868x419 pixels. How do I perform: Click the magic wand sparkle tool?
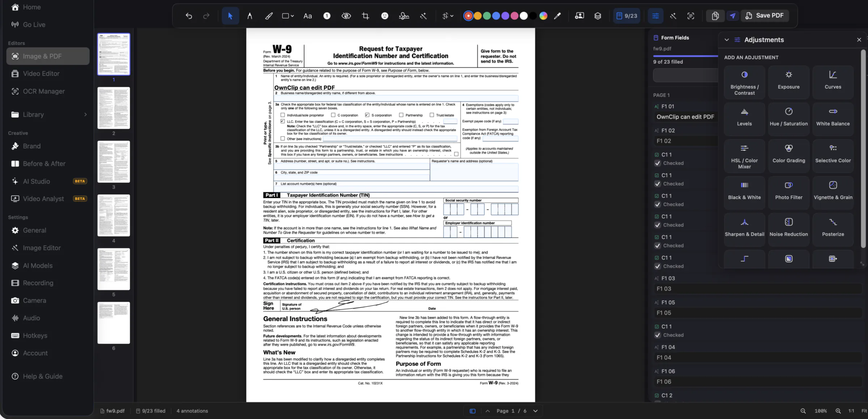pyautogui.click(x=423, y=16)
